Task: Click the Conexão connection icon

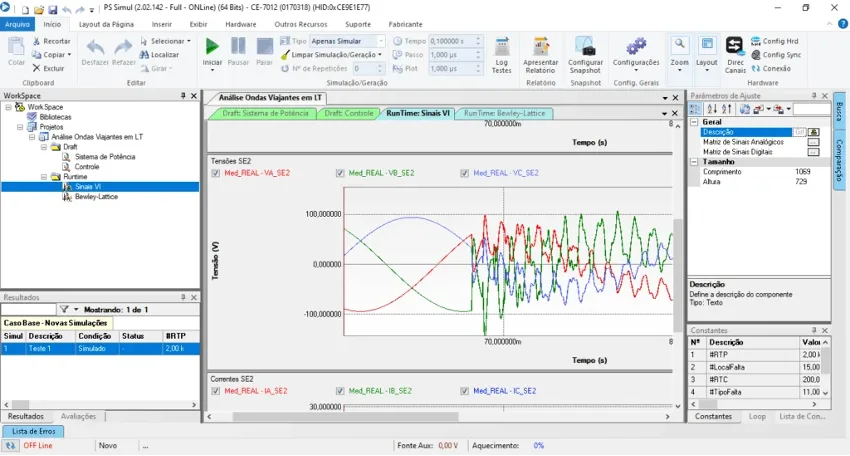Action: 771,69
